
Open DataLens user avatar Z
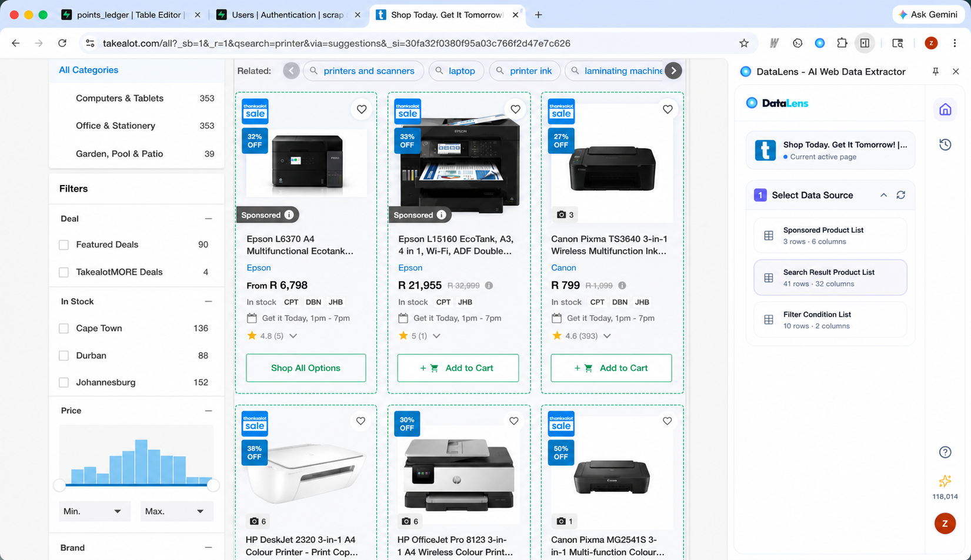click(945, 523)
